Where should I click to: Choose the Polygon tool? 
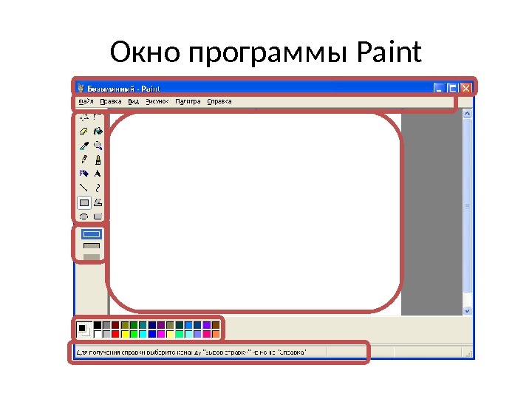pyautogui.click(x=98, y=202)
